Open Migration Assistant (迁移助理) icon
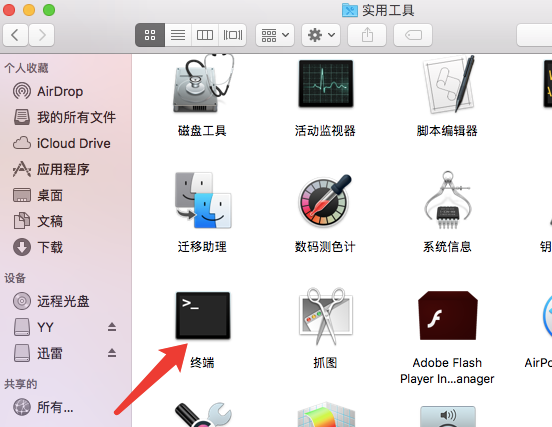The height and width of the screenshot is (427, 552). click(x=203, y=200)
